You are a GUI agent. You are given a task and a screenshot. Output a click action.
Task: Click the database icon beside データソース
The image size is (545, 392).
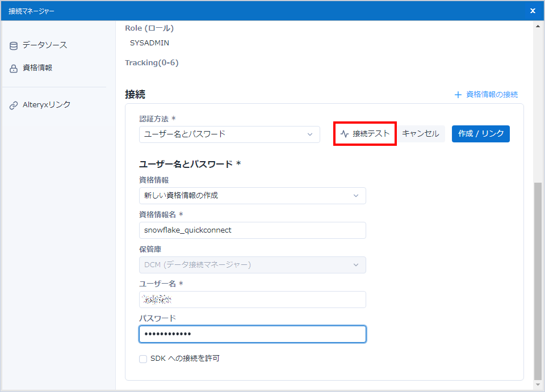tap(14, 45)
